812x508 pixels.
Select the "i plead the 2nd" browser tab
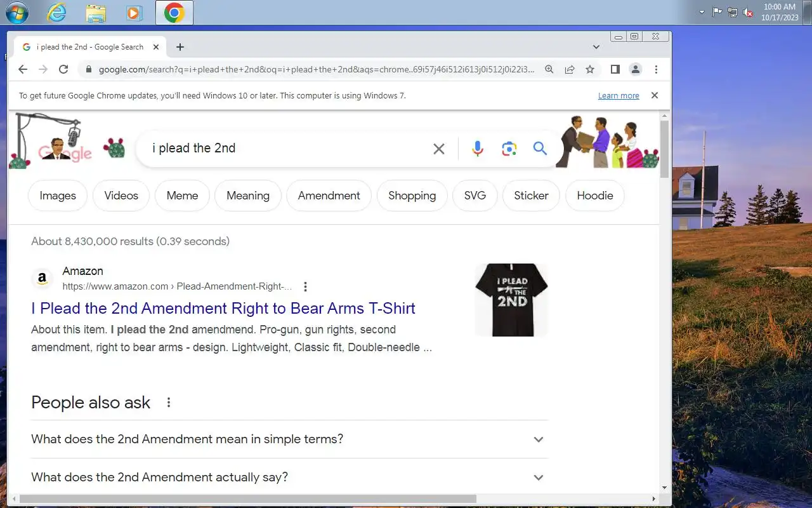[x=90, y=47]
